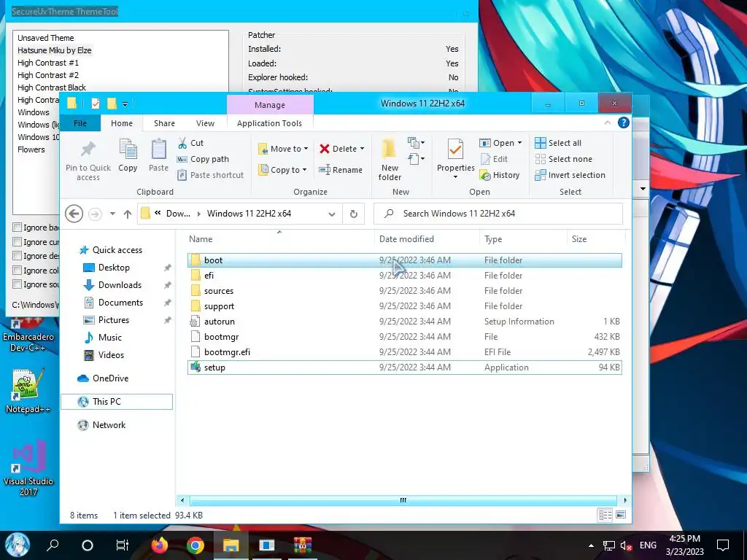Expand the New item dropdown
The height and width of the screenshot is (560, 747).
(417, 142)
